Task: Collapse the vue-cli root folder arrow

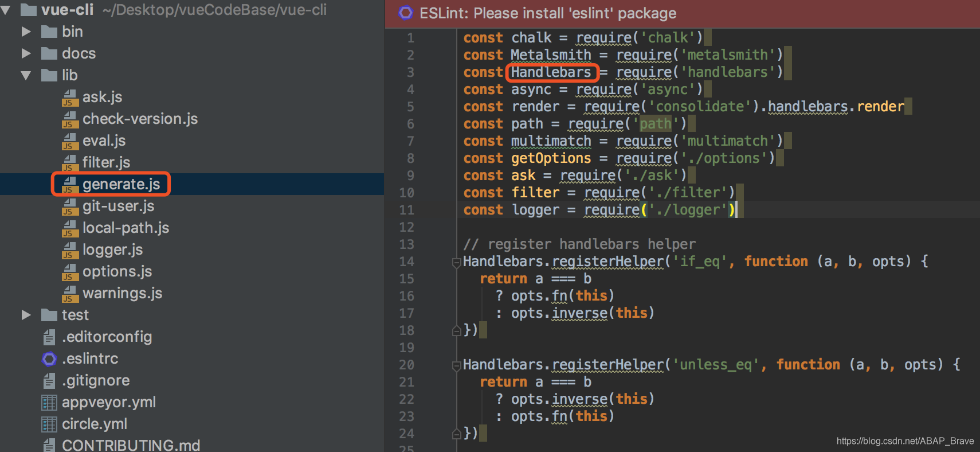Action: (x=6, y=10)
